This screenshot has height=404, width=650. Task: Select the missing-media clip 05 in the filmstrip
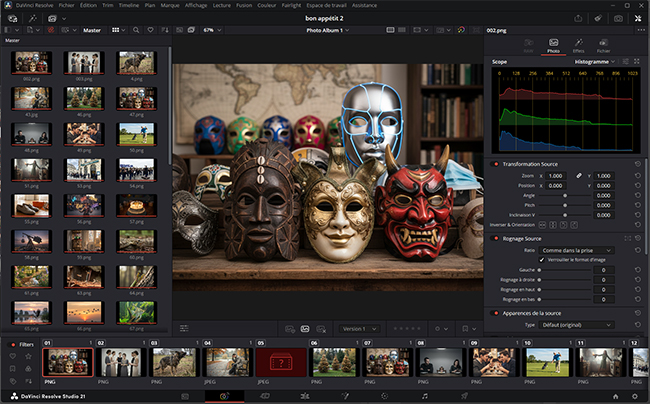[x=281, y=362]
